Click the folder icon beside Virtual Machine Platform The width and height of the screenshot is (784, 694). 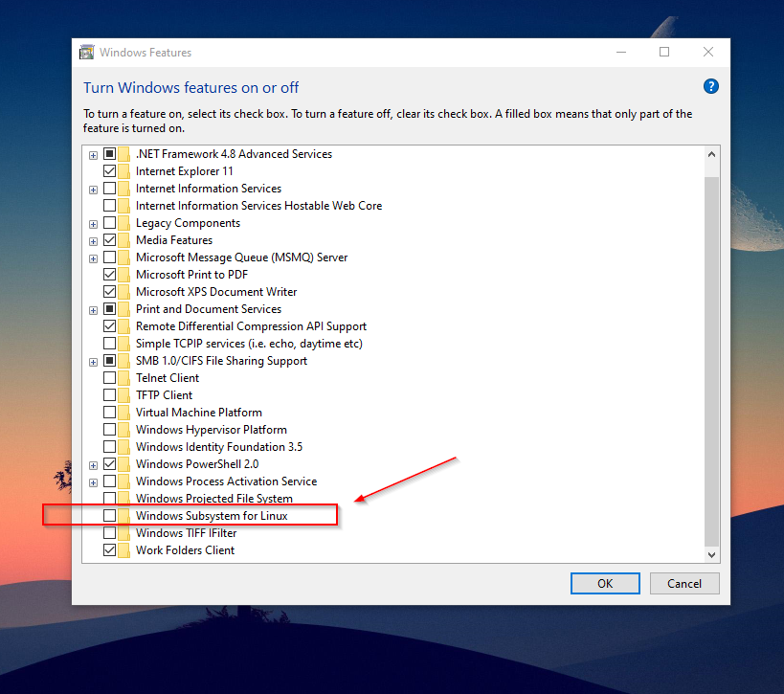point(124,413)
